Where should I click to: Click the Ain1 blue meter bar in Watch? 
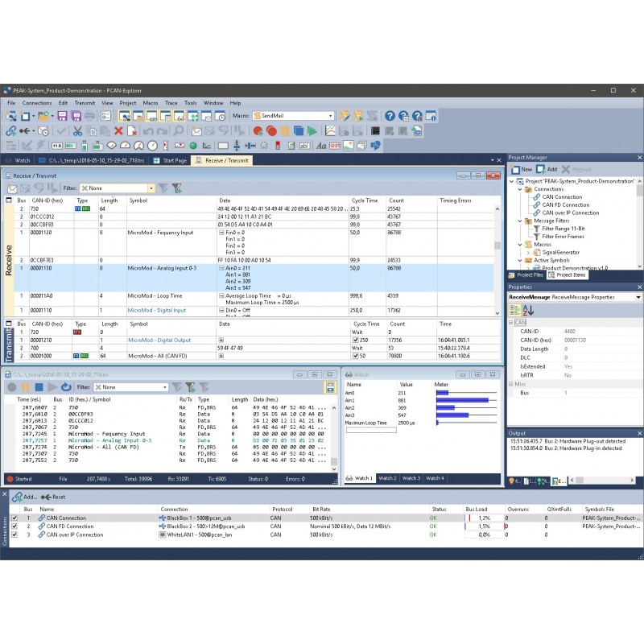pos(462,400)
